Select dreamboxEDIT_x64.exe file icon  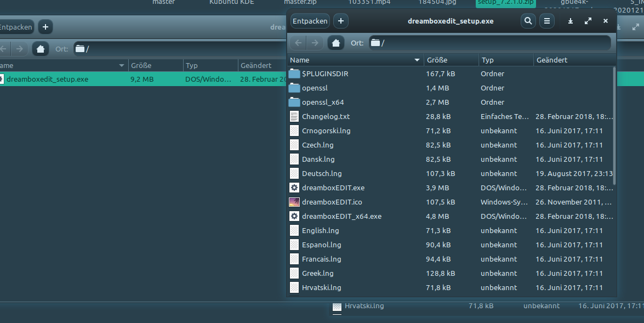click(294, 216)
